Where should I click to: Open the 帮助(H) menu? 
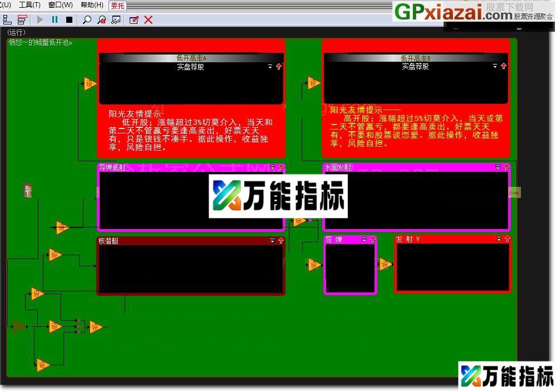click(x=92, y=5)
